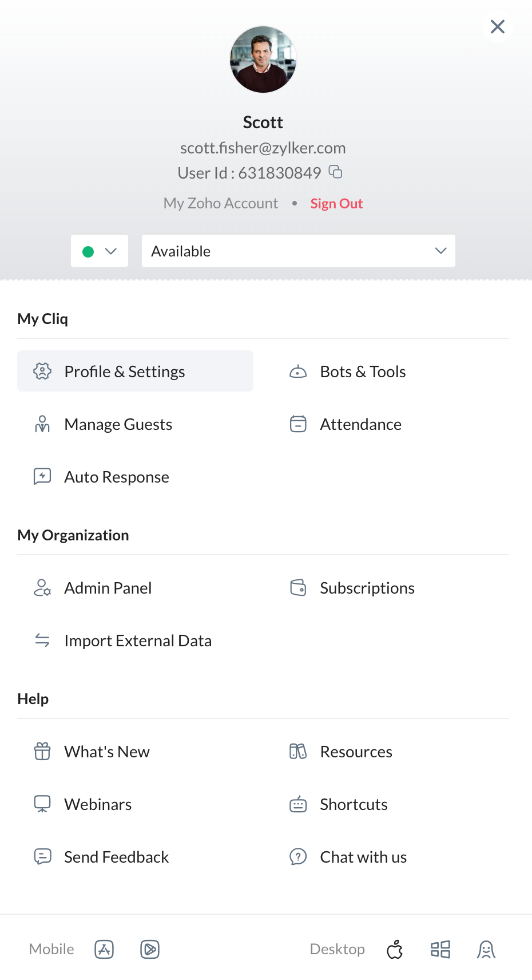Open help Resources

point(356,752)
